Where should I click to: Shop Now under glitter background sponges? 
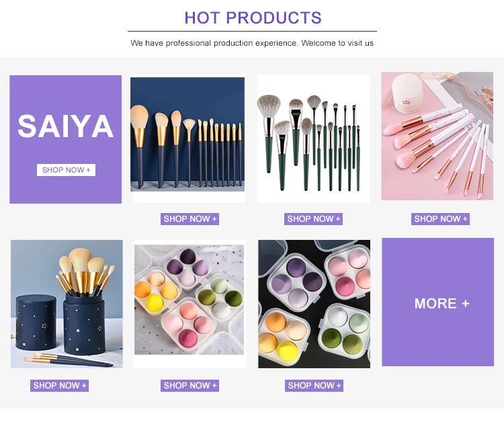click(190, 386)
